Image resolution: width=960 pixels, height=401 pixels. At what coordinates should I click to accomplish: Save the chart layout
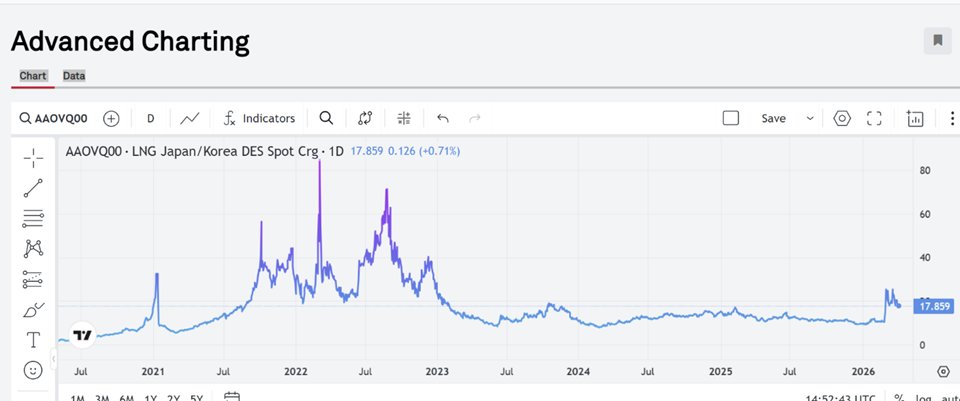(773, 118)
